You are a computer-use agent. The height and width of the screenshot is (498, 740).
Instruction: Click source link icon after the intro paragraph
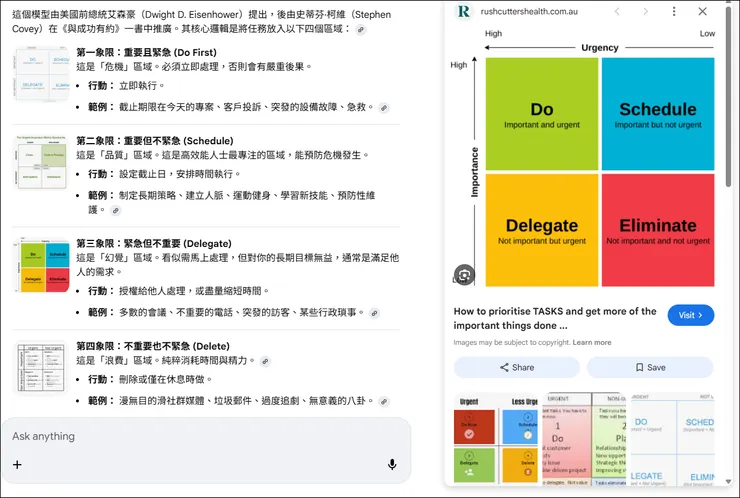click(x=361, y=29)
